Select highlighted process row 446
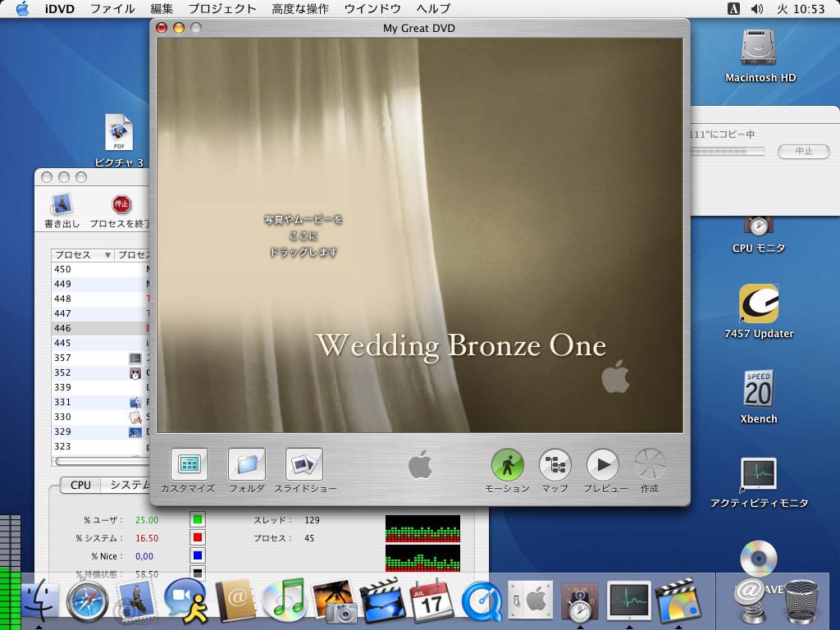The width and height of the screenshot is (840, 630). 100,328
